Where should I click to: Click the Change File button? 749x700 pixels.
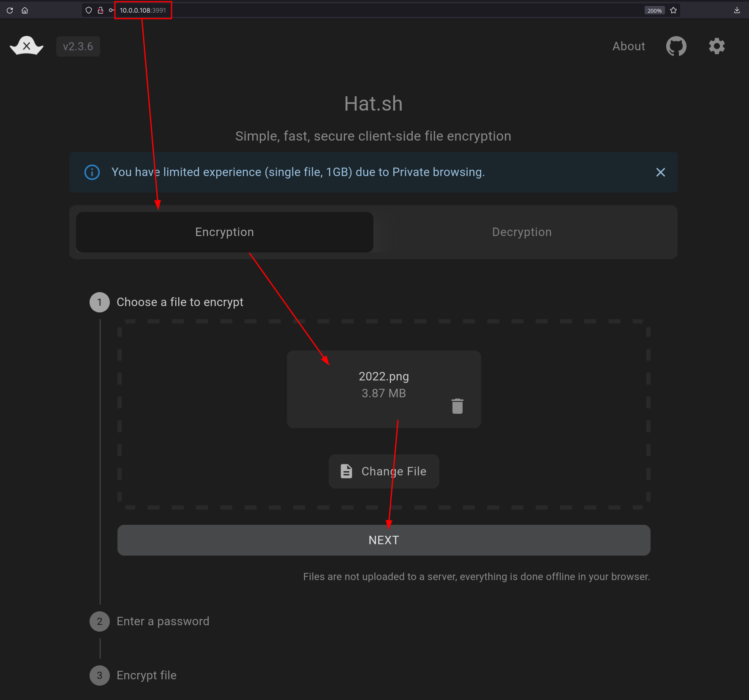click(384, 471)
